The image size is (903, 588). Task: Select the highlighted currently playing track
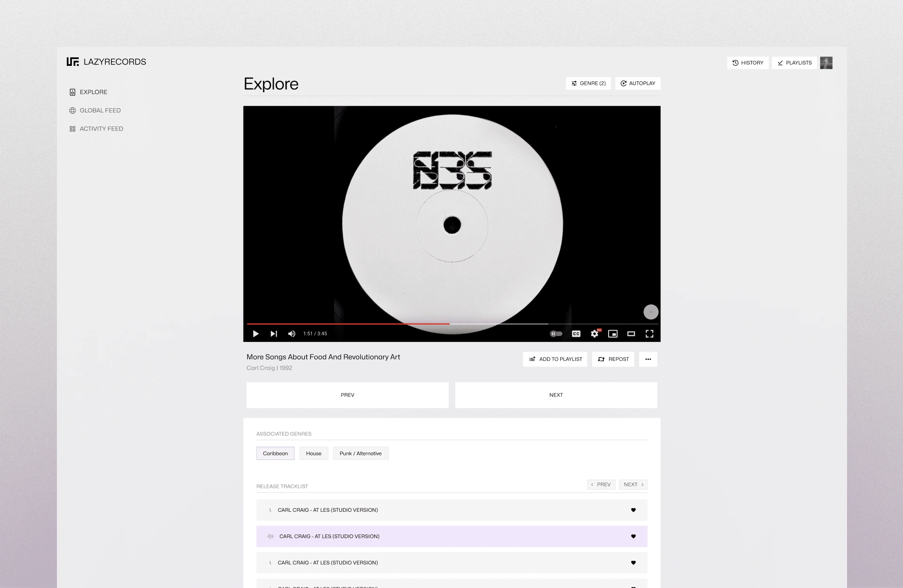[x=452, y=536]
